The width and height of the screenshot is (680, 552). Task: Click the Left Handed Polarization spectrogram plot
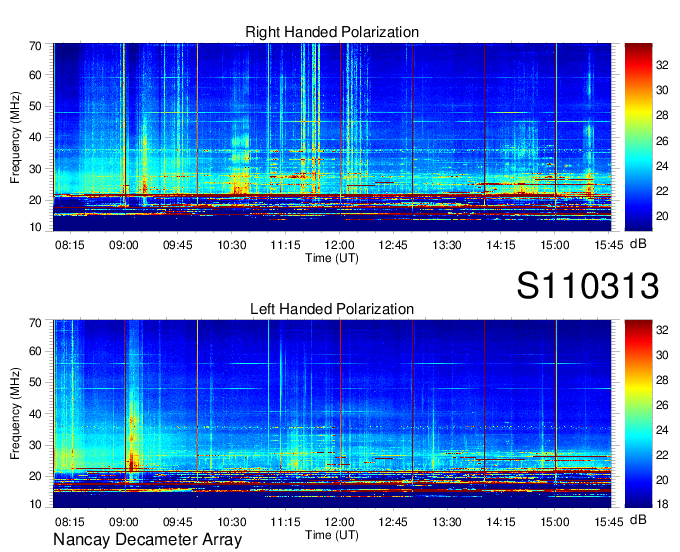(332, 414)
